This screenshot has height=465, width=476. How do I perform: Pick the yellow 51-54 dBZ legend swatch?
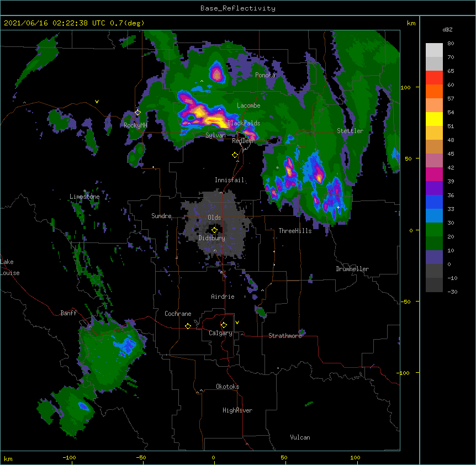click(434, 119)
